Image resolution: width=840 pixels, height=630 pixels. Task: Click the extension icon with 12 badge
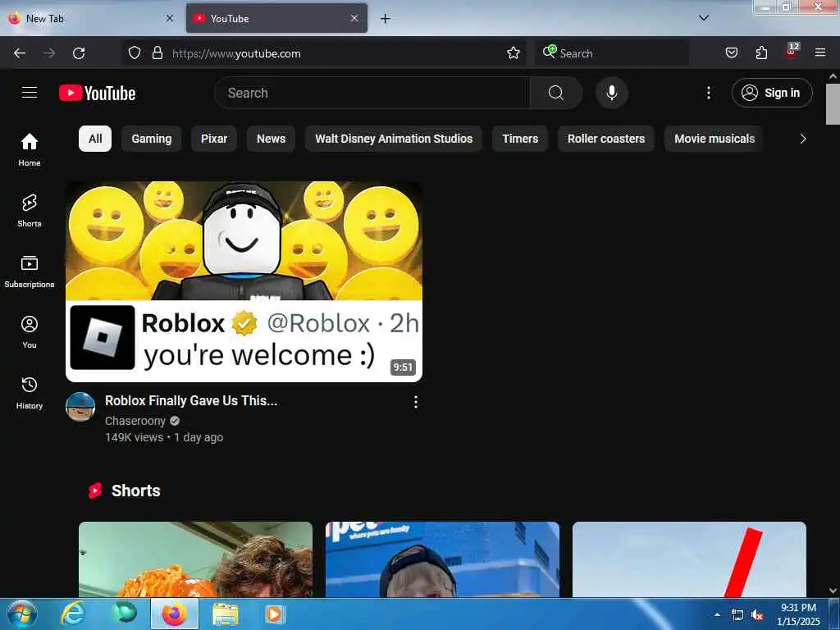point(792,52)
